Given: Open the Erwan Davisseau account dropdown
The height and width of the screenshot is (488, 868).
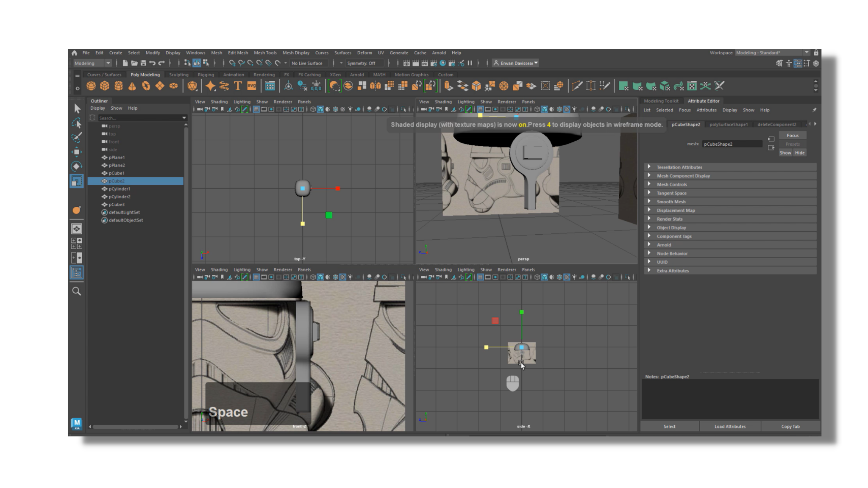Looking at the screenshot, I should click(516, 63).
